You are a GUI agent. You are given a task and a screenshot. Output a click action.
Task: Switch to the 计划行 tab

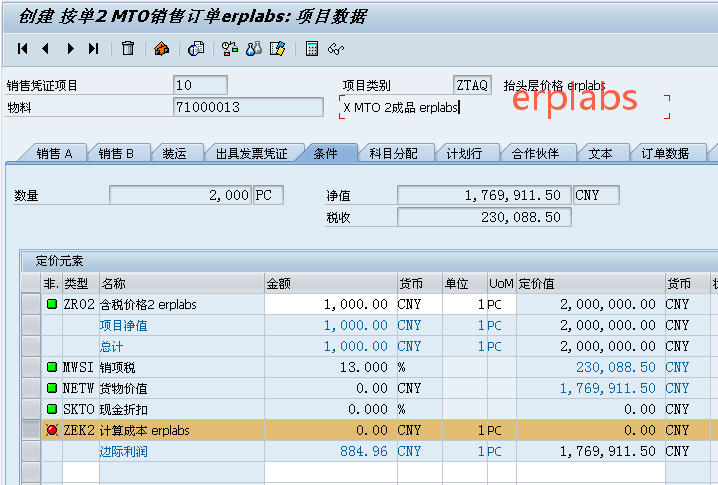coord(464,153)
